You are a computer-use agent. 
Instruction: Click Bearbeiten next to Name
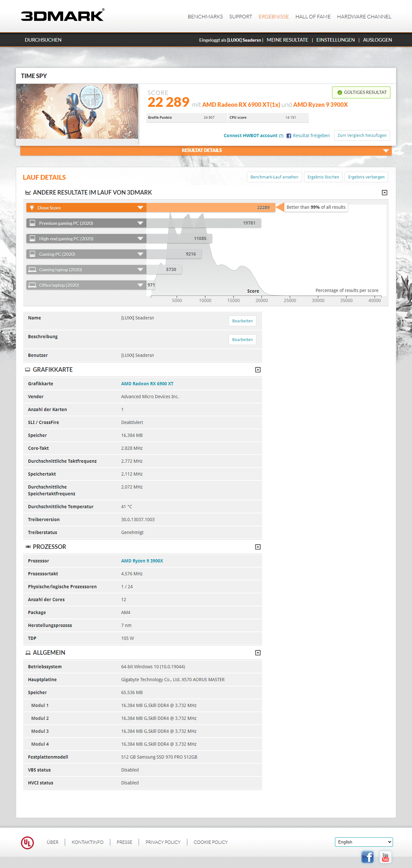click(x=242, y=321)
